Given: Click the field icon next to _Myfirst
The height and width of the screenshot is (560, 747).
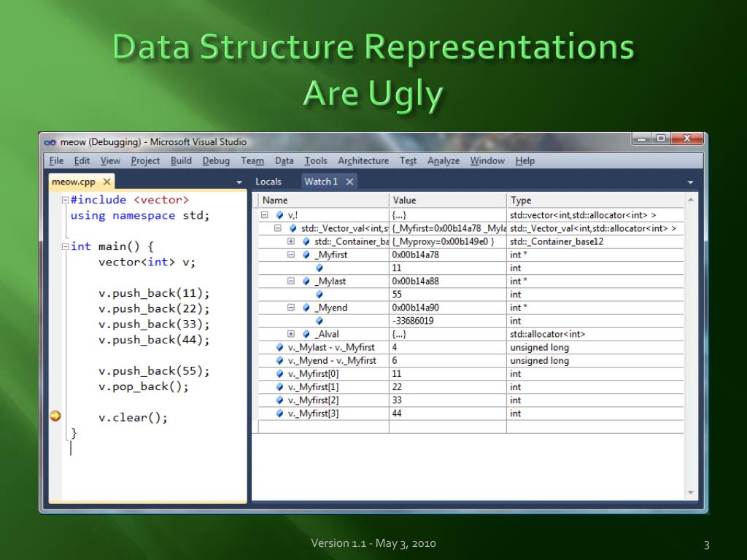Looking at the screenshot, I should click(306, 254).
